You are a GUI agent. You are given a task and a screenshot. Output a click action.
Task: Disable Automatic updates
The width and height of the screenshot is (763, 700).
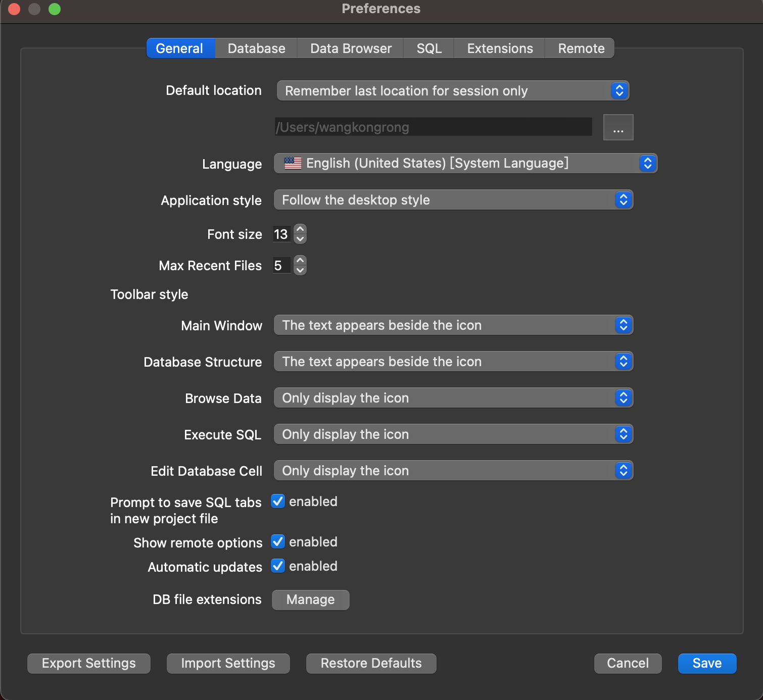click(x=277, y=566)
